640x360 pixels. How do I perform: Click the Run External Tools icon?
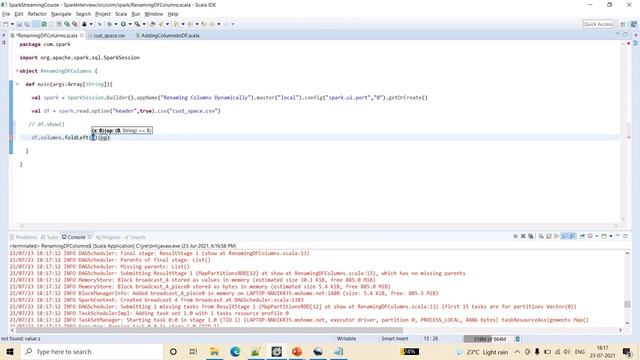[x=137, y=24]
